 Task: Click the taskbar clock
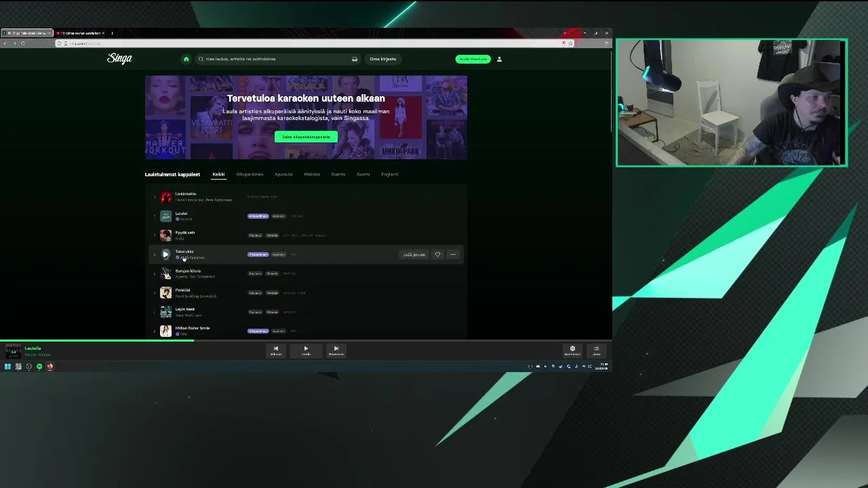(x=603, y=367)
